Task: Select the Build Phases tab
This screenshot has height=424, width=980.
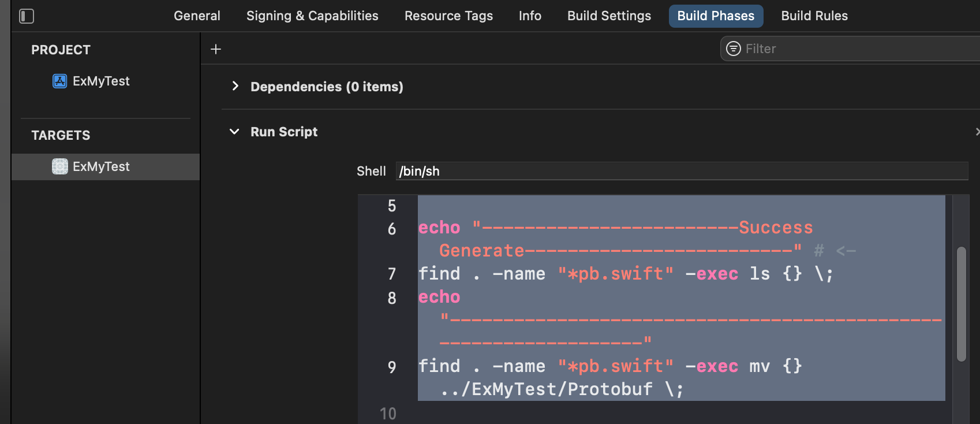Action: coord(716,16)
